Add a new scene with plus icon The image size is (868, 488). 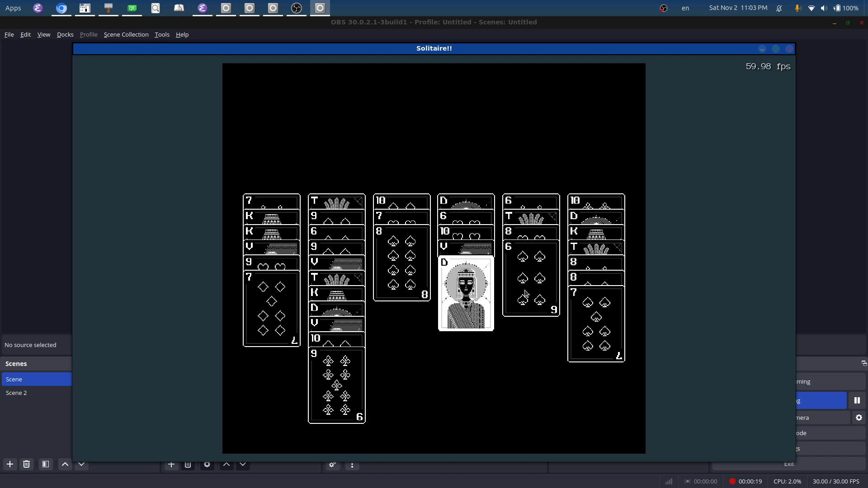point(9,464)
